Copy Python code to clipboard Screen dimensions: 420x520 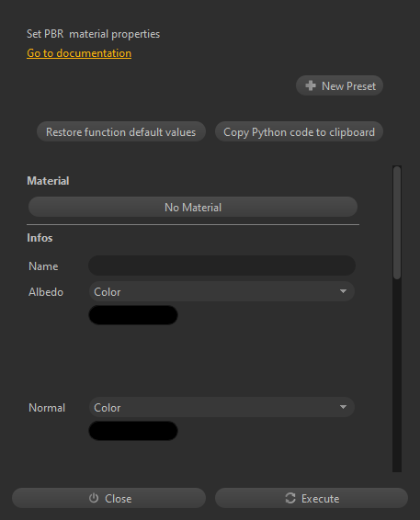[x=299, y=131]
